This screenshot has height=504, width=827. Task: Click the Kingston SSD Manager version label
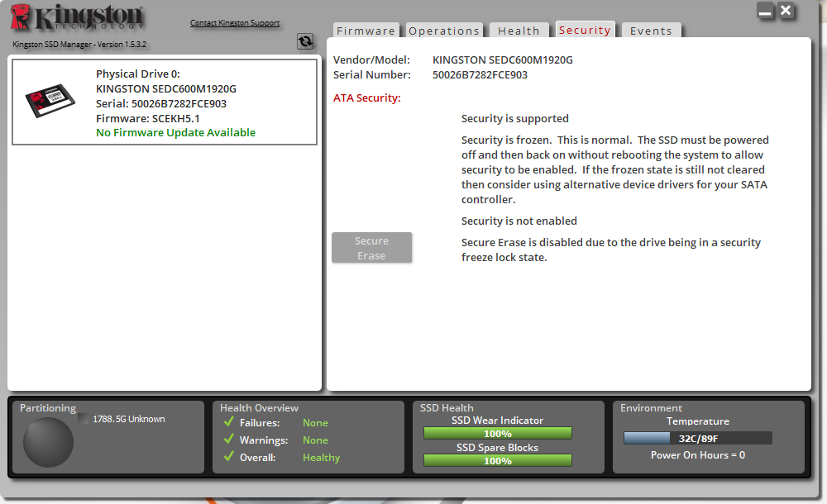[x=79, y=45]
